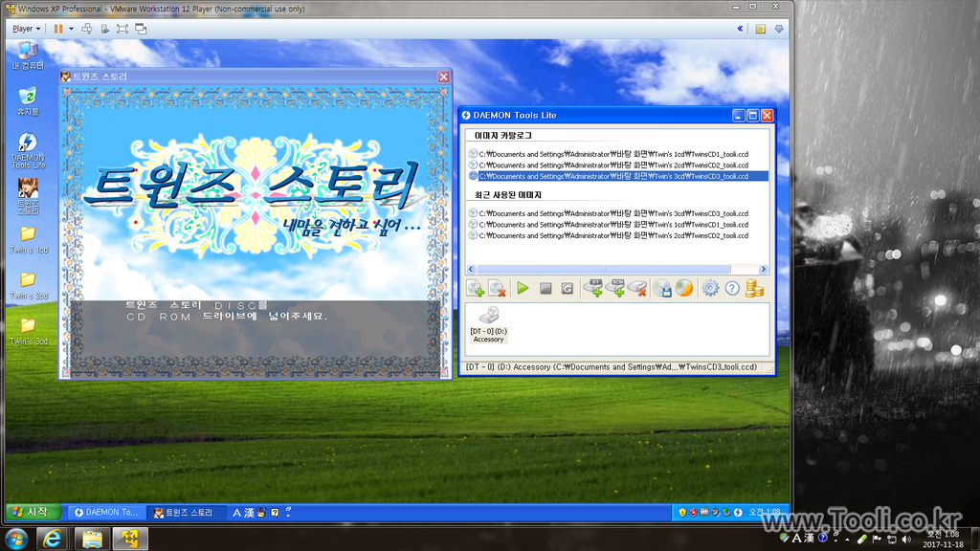Screen dimensions: 980x551
Task: Open the VMware Player dropdown menu
Action: [x=25, y=29]
